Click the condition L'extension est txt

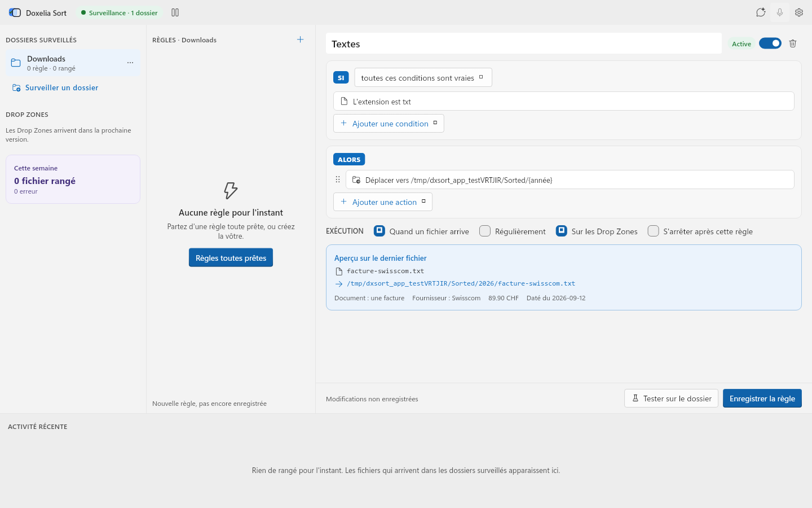(x=564, y=101)
